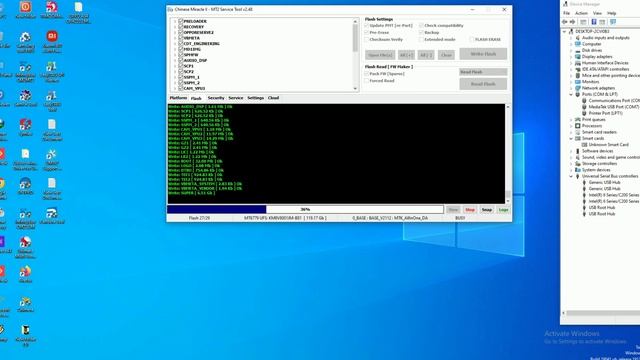640x360 pixels.
Task: Select the System devices category icon
Action: pos(578,170)
